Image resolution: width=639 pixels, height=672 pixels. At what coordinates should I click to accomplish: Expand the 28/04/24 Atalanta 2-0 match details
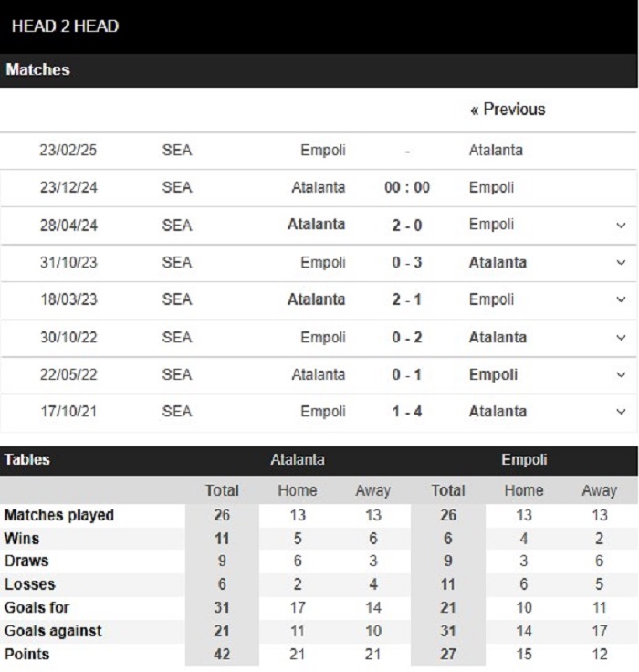click(x=621, y=225)
